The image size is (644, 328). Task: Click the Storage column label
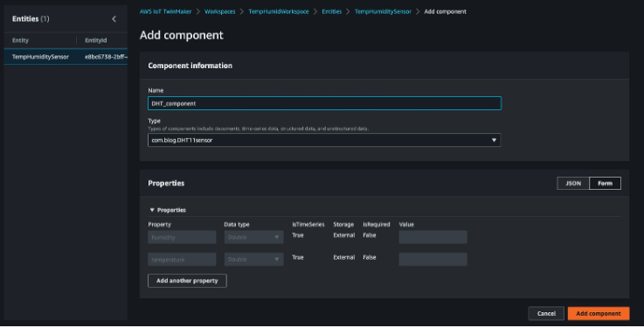coord(343,225)
